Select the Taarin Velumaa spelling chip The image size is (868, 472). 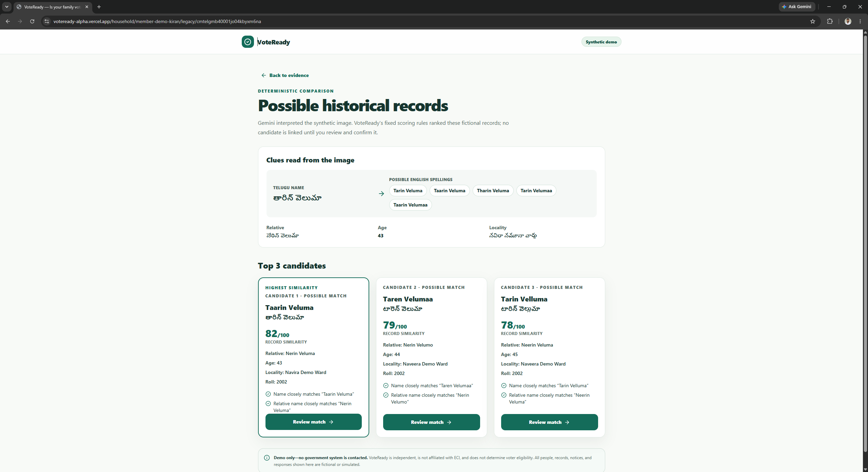click(x=410, y=205)
